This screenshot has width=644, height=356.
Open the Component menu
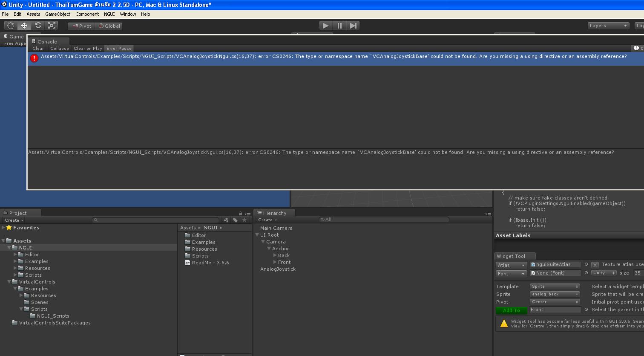pyautogui.click(x=87, y=14)
